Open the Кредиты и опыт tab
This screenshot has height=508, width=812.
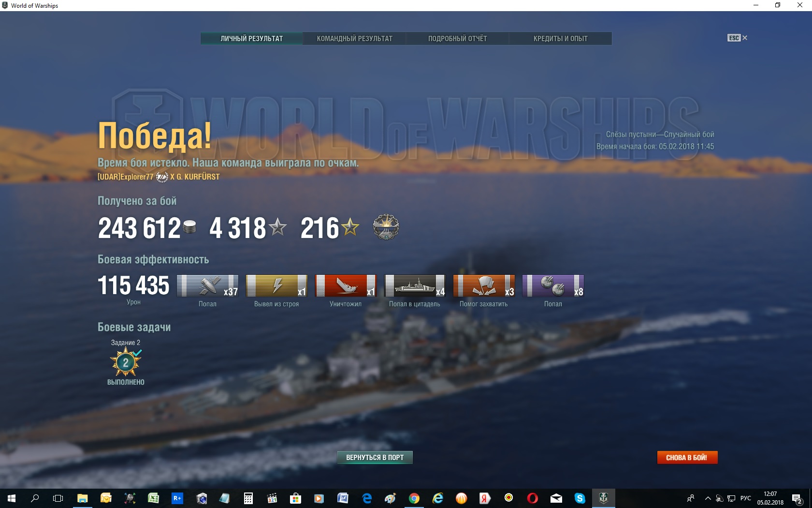click(x=560, y=39)
